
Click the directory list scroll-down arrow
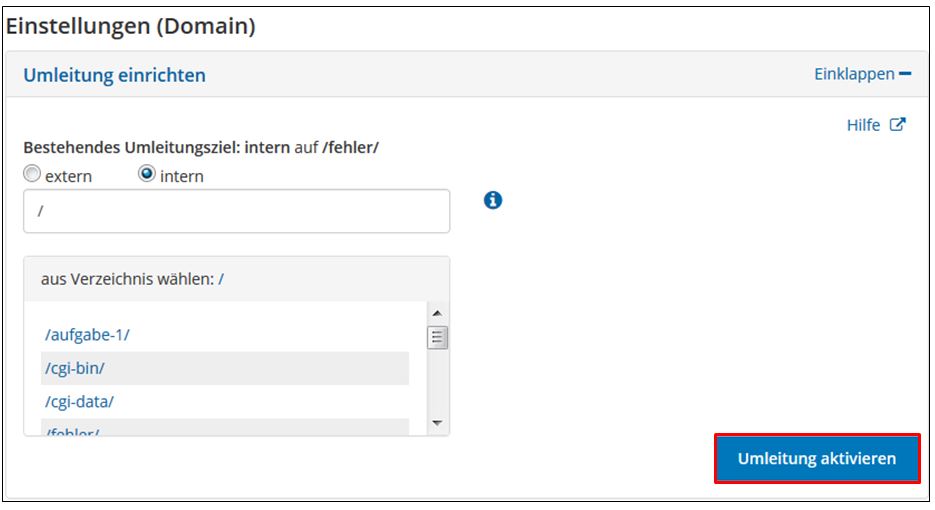coord(437,423)
